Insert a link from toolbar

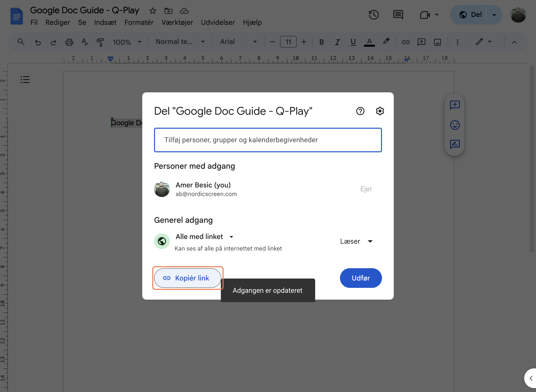click(x=406, y=42)
